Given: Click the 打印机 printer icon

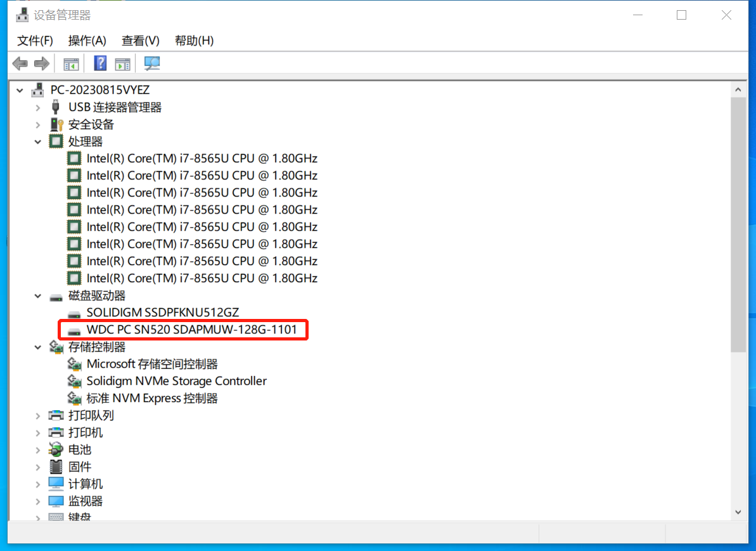Looking at the screenshot, I should [x=56, y=432].
